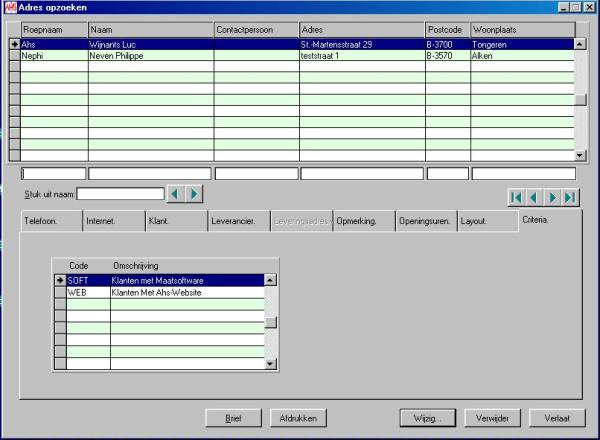Click the Adres column header
The image size is (600, 440).
362,30
